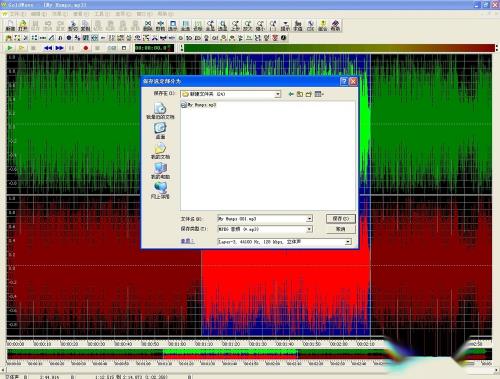
Task: Open the Effect (效果) menu
Action: pyautogui.click(x=60, y=14)
